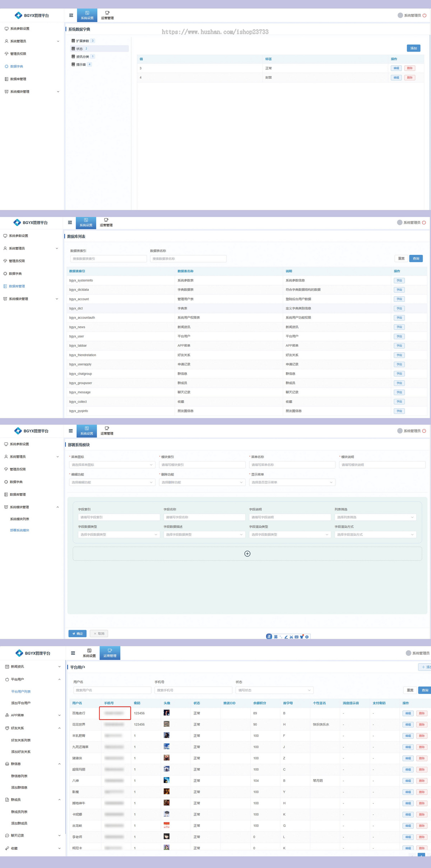
Task: Click the circled plus icon to add a field
Action: 247,554
